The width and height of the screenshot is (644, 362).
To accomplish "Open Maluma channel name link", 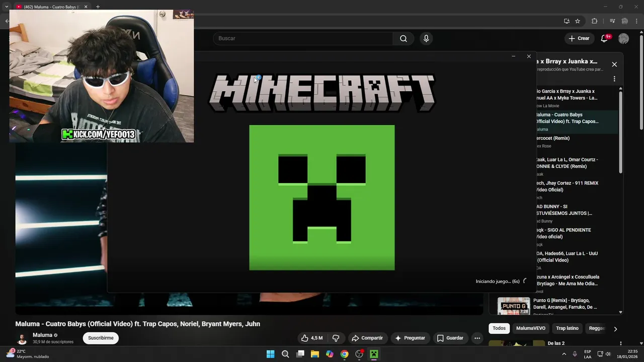I will [x=42, y=335].
